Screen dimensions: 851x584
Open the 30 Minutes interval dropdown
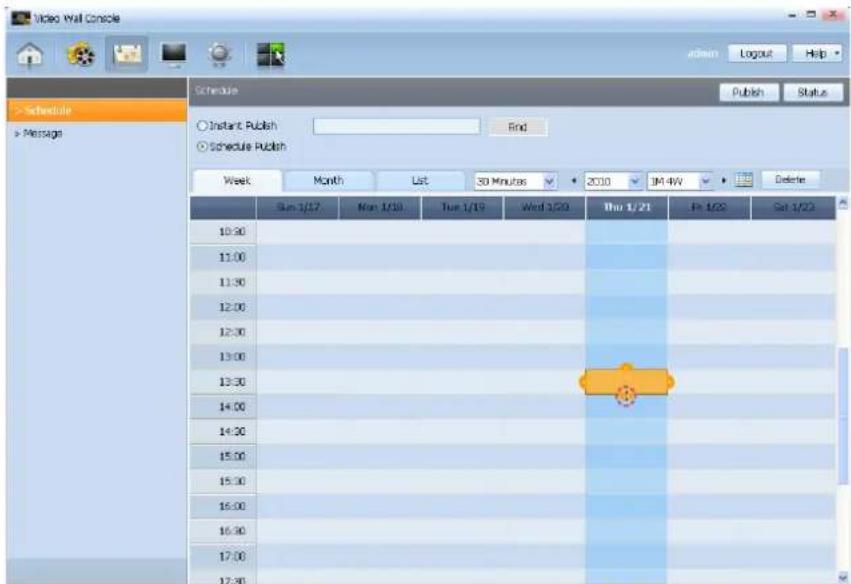tap(515, 181)
